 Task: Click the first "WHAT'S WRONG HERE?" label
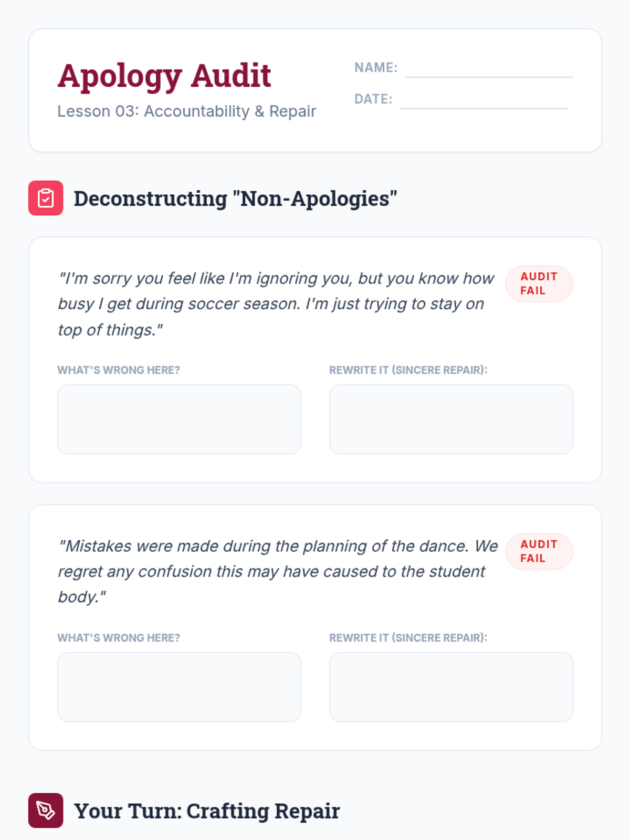click(x=119, y=370)
